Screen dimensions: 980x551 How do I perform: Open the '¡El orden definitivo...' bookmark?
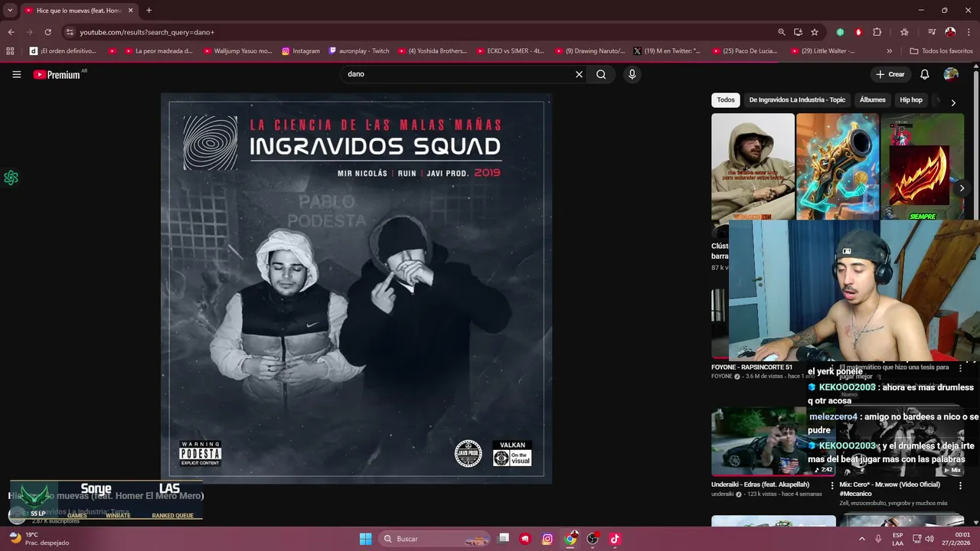(x=63, y=51)
